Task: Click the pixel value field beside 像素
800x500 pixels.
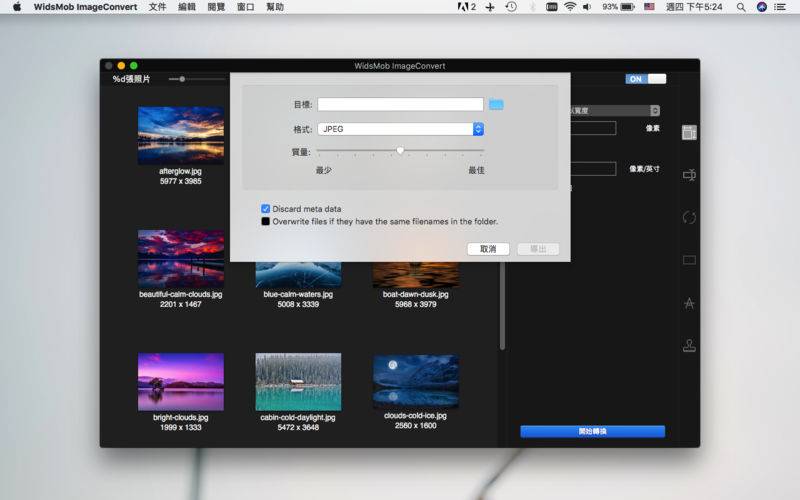Action: click(x=593, y=128)
